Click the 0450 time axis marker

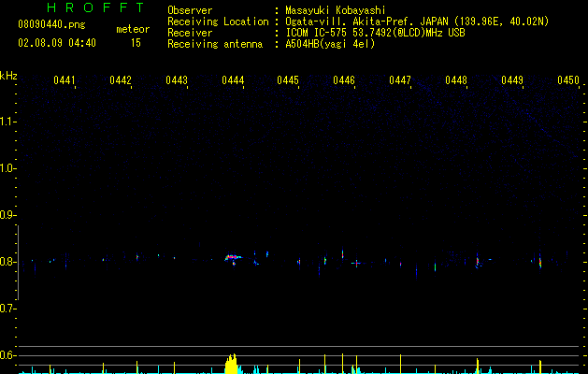[x=568, y=80]
